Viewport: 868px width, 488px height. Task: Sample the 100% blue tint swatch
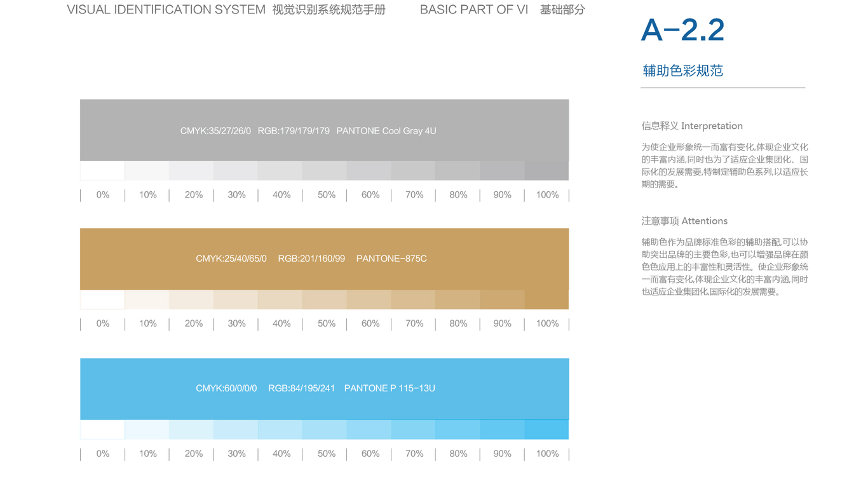point(546,430)
